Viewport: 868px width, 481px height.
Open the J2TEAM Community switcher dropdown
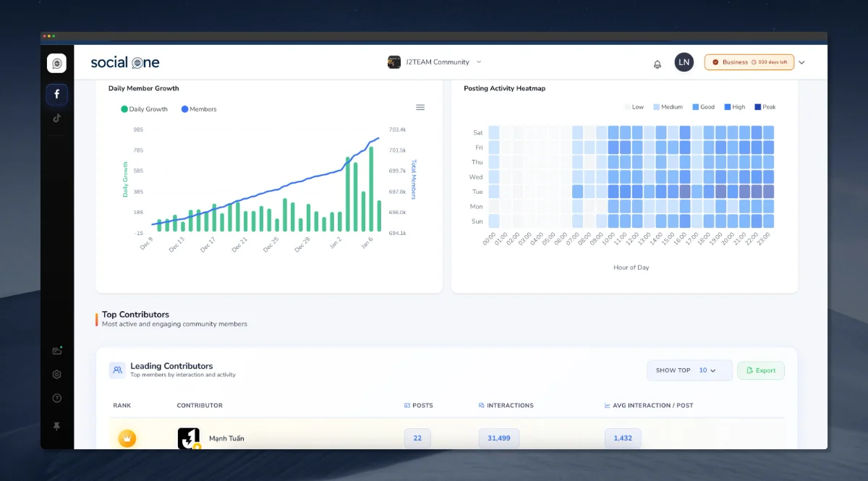434,62
